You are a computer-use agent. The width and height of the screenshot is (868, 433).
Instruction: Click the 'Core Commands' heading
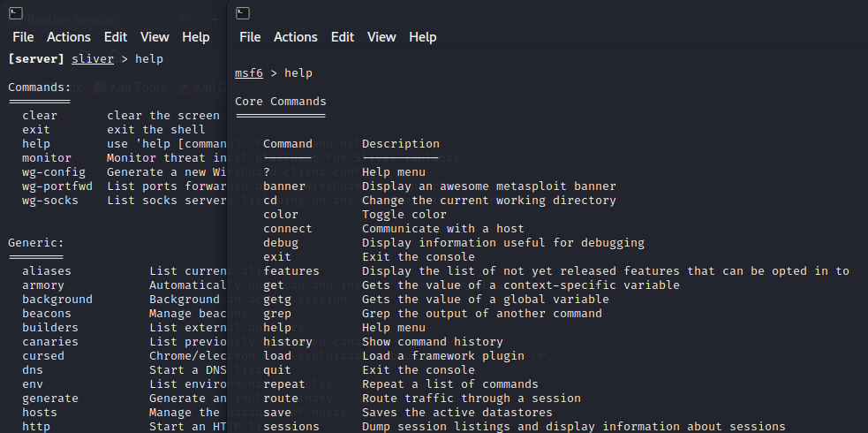281,102
